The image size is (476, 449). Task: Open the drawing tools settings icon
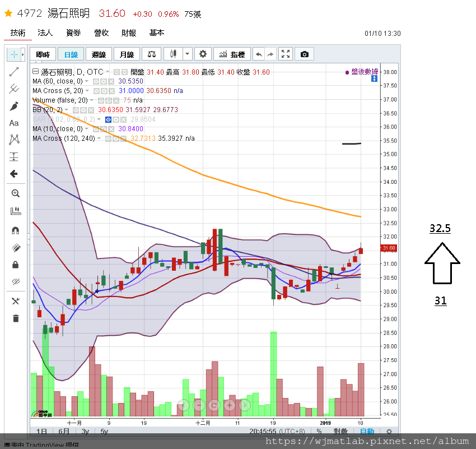click(x=16, y=301)
